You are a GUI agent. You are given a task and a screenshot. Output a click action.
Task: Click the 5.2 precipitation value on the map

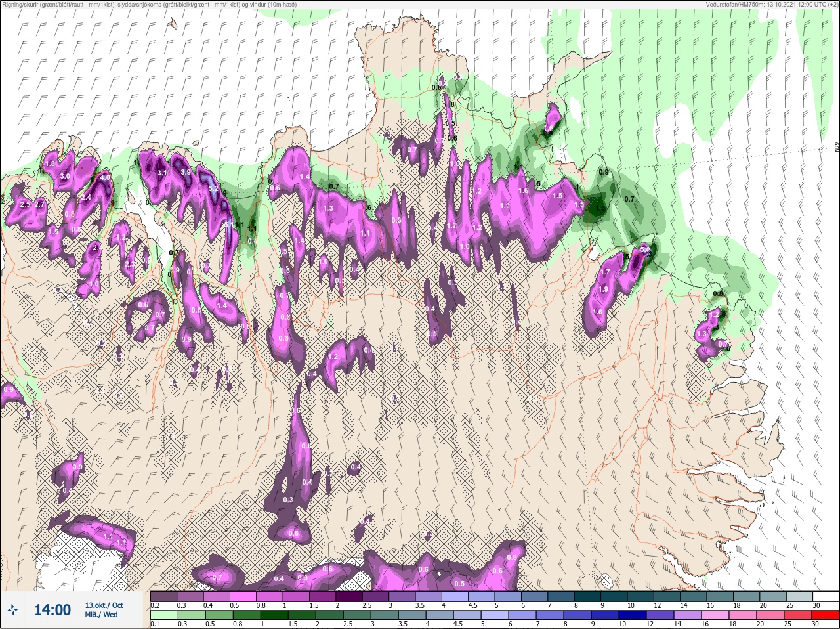[x=213, y=188]
